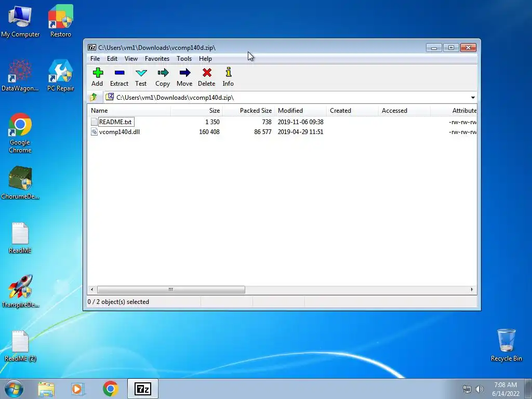Click the 7z icon in window title bar
Image resolution: width=532 pixels, height=399 pixels.
[91, 47]
